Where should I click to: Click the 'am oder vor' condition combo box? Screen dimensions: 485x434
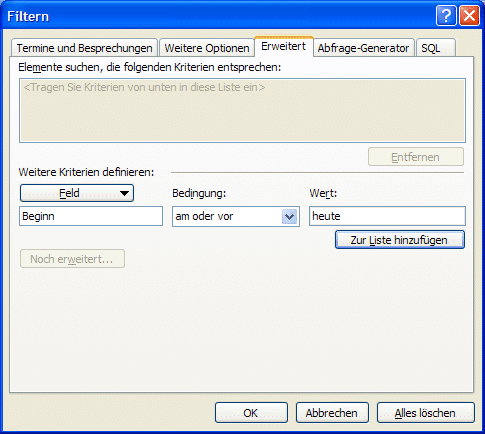point(236,216)
